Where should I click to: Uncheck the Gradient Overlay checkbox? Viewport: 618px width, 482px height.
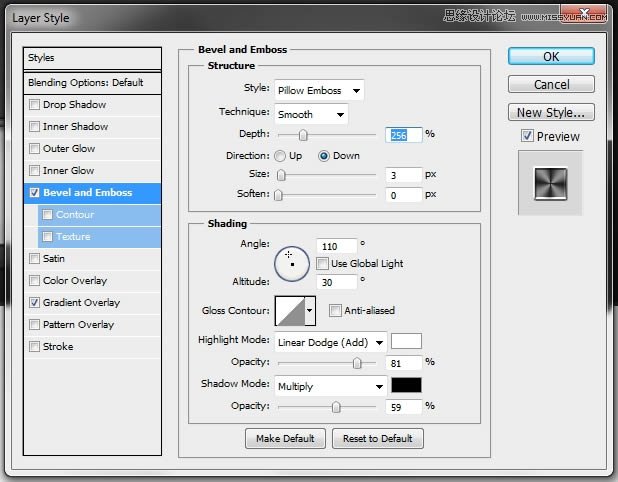tap(35, 303)
